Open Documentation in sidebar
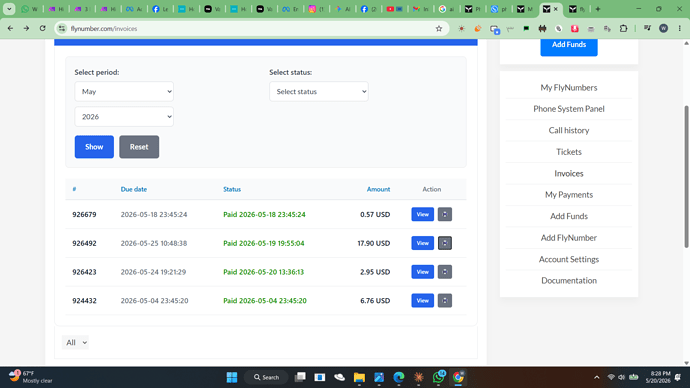 (569, 280)
